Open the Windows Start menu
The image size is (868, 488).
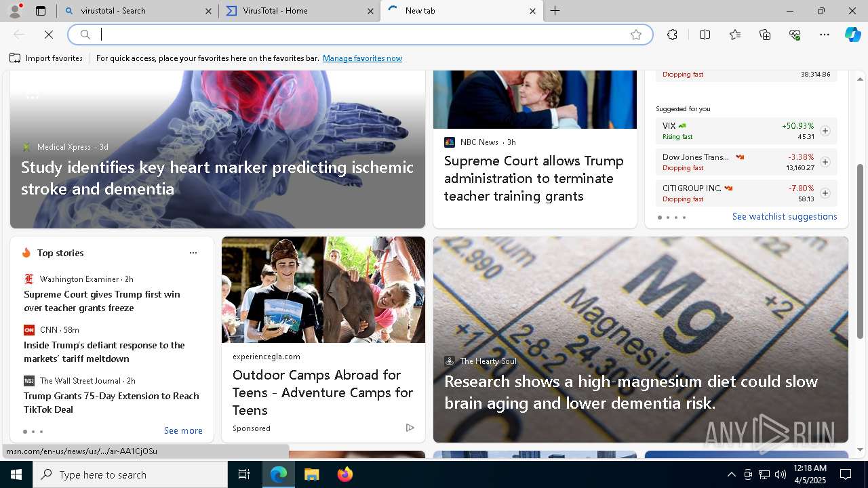click(16, 474)
